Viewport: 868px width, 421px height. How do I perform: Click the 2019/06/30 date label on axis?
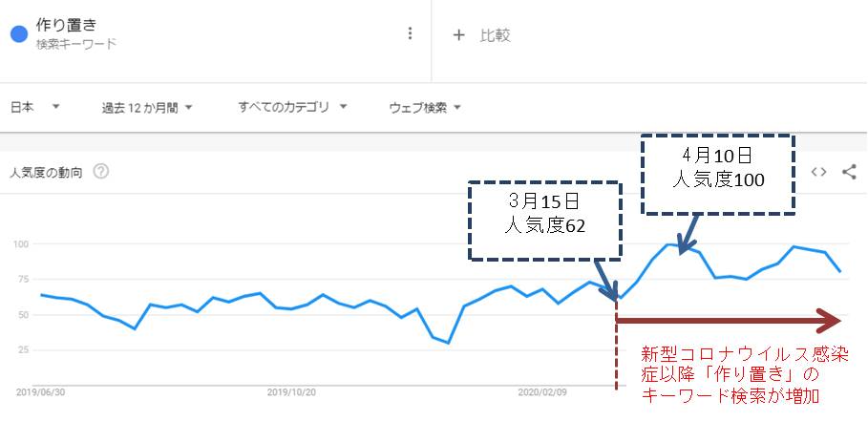[40, 391]
